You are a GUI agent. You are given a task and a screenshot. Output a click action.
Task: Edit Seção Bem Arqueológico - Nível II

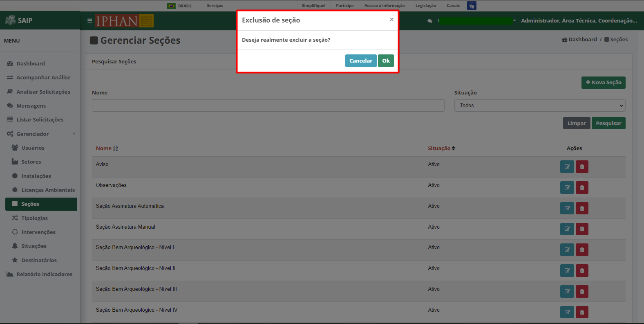pyautogui.click(x=567, y=270)
